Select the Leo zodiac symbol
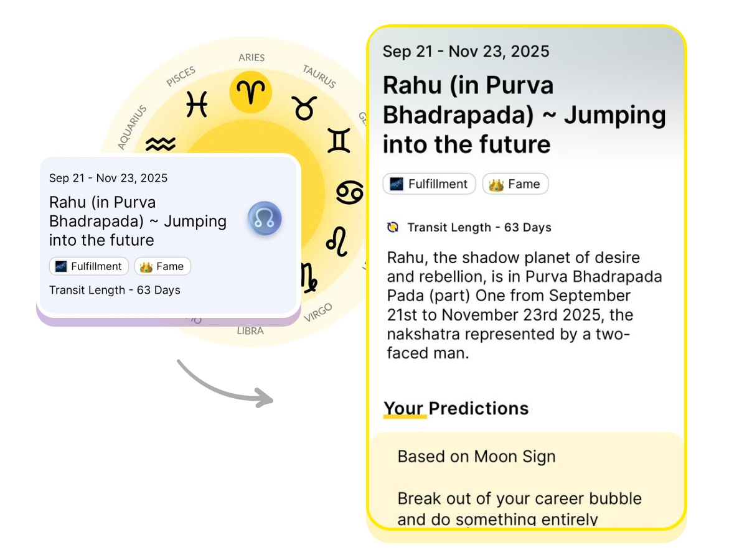This screenshot has width=747, height=560. point(337,241)
